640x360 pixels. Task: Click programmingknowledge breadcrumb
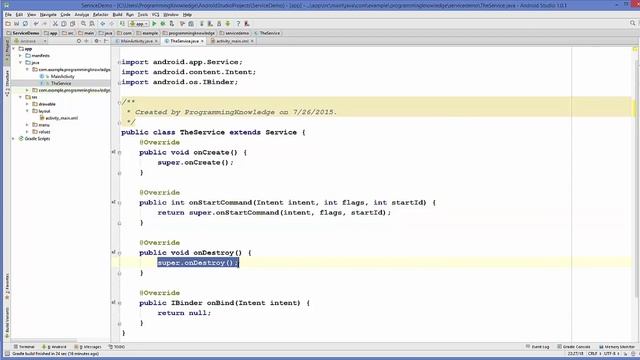(189, 33)
